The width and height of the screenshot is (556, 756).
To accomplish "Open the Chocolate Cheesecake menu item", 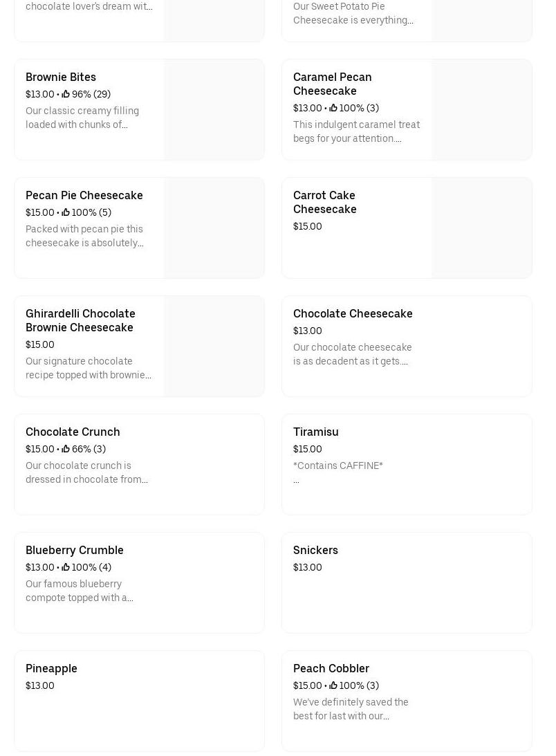I will 353,313.
